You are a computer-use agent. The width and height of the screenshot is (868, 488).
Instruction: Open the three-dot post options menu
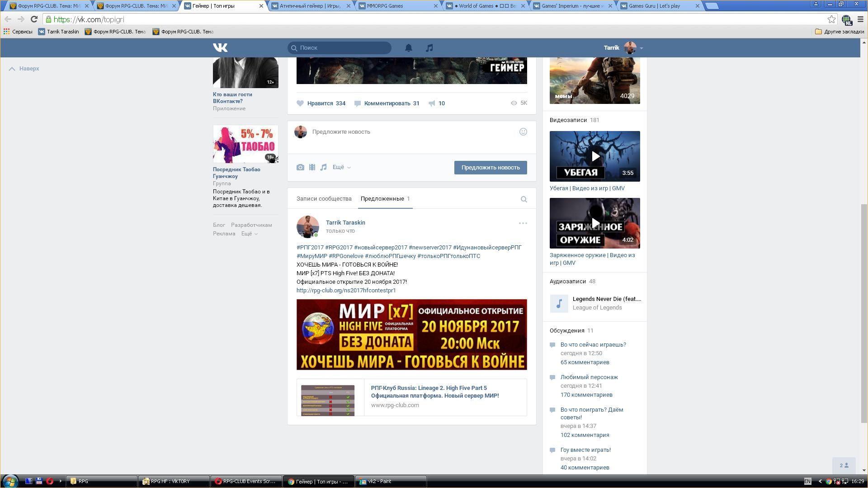point(523,223)
